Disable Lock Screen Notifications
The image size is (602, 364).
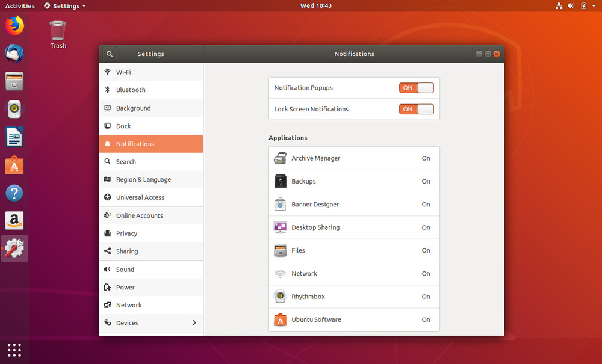[x=417, y=109]
